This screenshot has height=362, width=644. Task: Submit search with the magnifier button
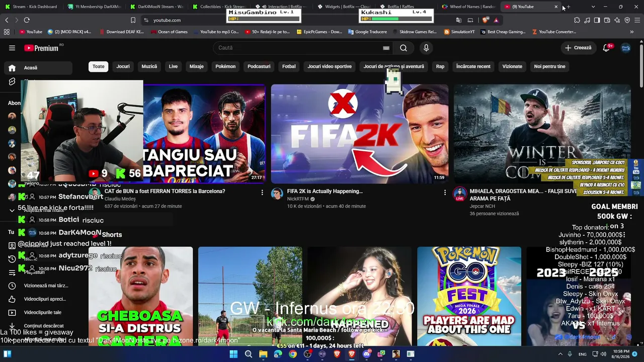pyautogui.click(x=404, y=48)
